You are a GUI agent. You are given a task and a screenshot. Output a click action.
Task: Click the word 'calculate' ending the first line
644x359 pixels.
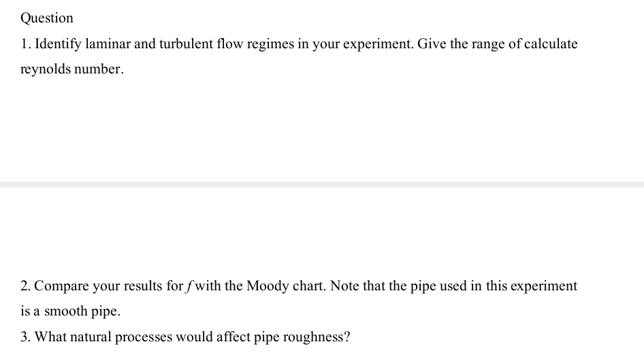pos(550,44)
